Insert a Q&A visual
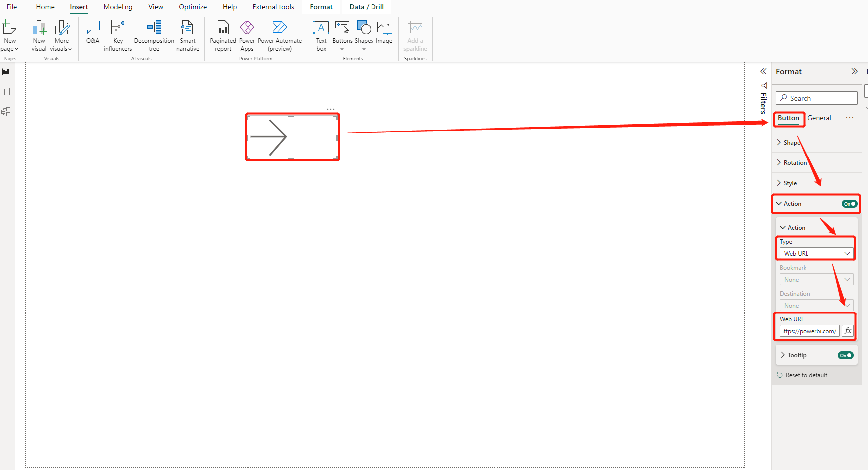Viewport: 868px width, 470px height. (x=93, y=32)
